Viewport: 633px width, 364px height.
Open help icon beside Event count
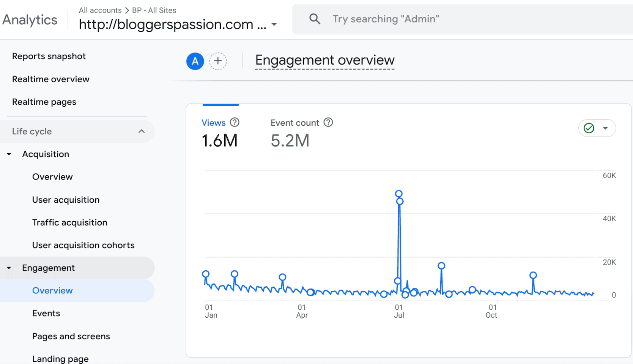coord(328,122)
